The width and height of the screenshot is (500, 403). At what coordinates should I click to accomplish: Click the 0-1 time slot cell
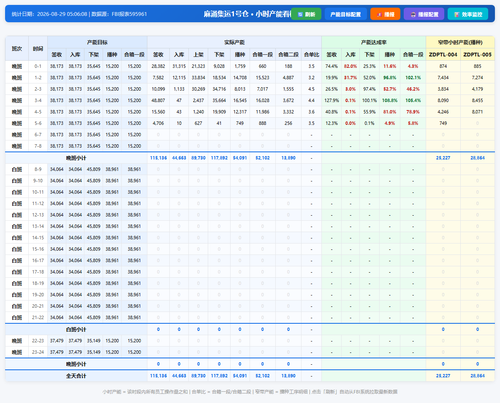pos(38,66)
